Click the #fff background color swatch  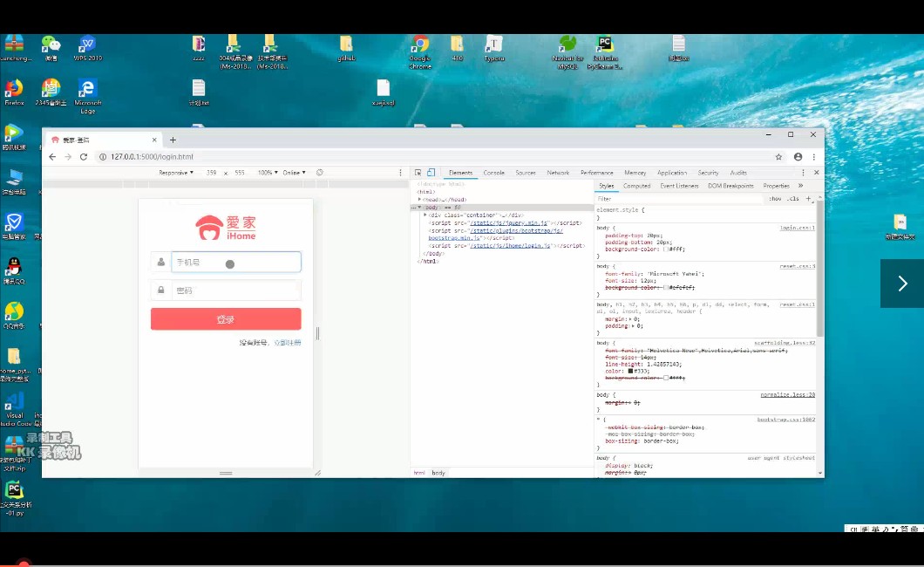tap(665, 249)
